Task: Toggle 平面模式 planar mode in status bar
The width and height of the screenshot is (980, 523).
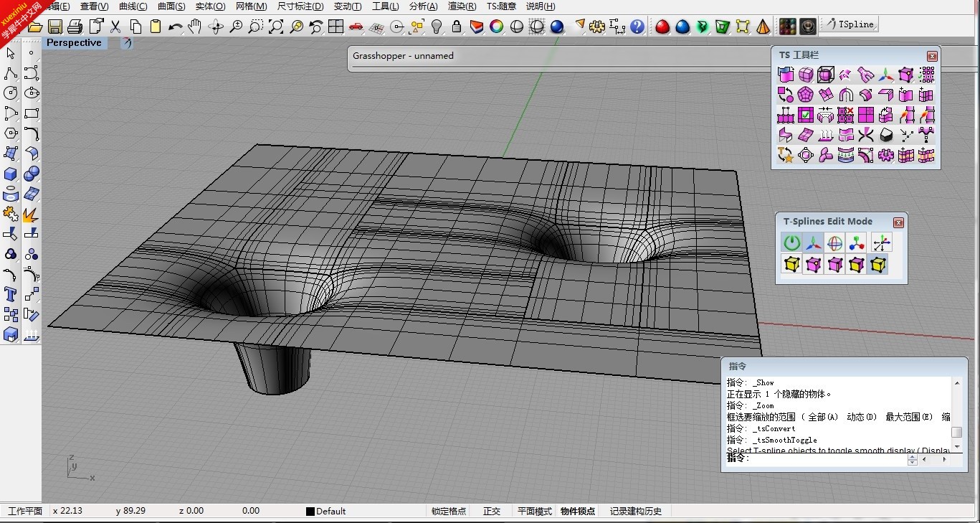Action: pos(535,512)
